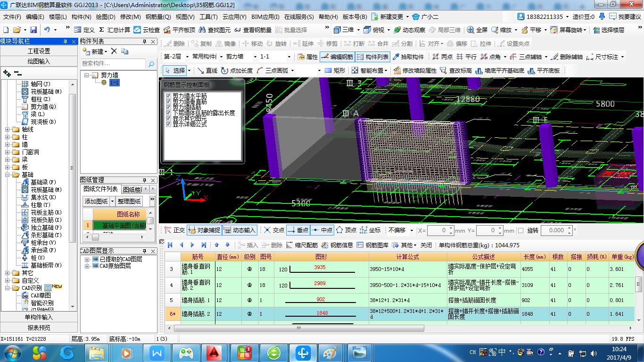Toggle 显示其它图元 checkbox

click(x=168, y=118)
